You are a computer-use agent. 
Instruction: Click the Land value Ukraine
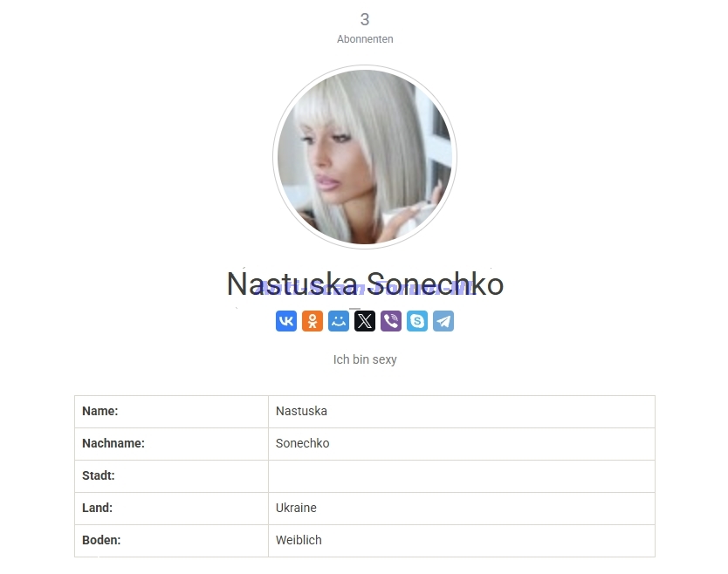[x=296, y=508]
